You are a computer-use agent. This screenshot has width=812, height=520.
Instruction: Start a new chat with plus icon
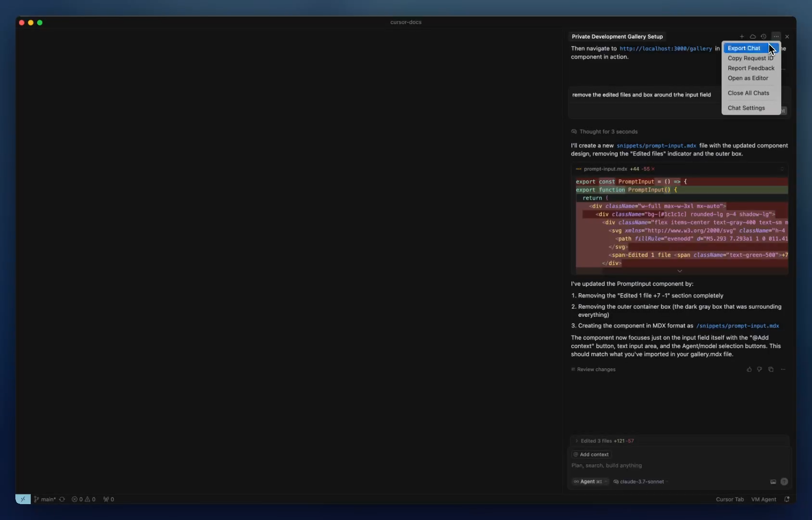(742, 37)
